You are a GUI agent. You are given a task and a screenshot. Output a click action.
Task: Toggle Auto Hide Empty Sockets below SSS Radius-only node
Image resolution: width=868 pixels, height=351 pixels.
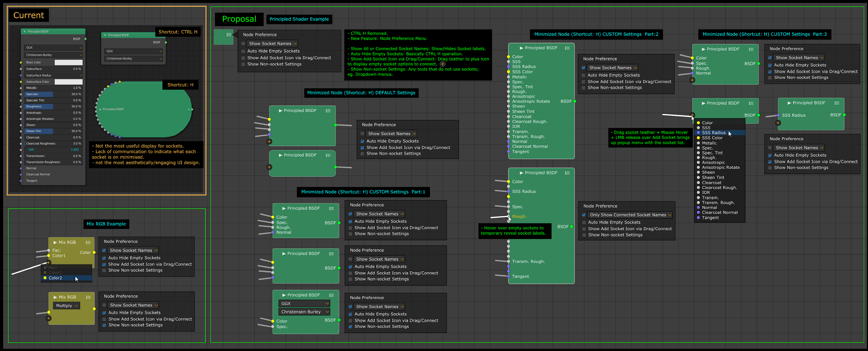pos(770,155)
